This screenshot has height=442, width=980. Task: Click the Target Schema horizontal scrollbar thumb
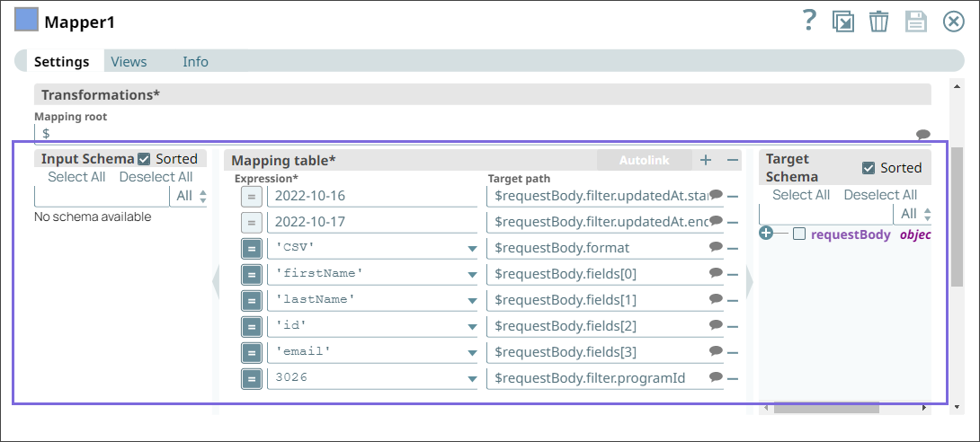pyautogui.click(x=826, y=408)
